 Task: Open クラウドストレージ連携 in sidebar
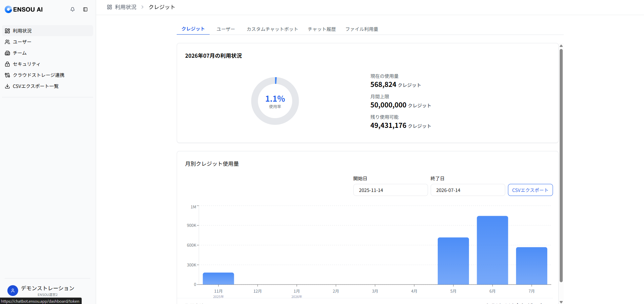tap(47, 75)
